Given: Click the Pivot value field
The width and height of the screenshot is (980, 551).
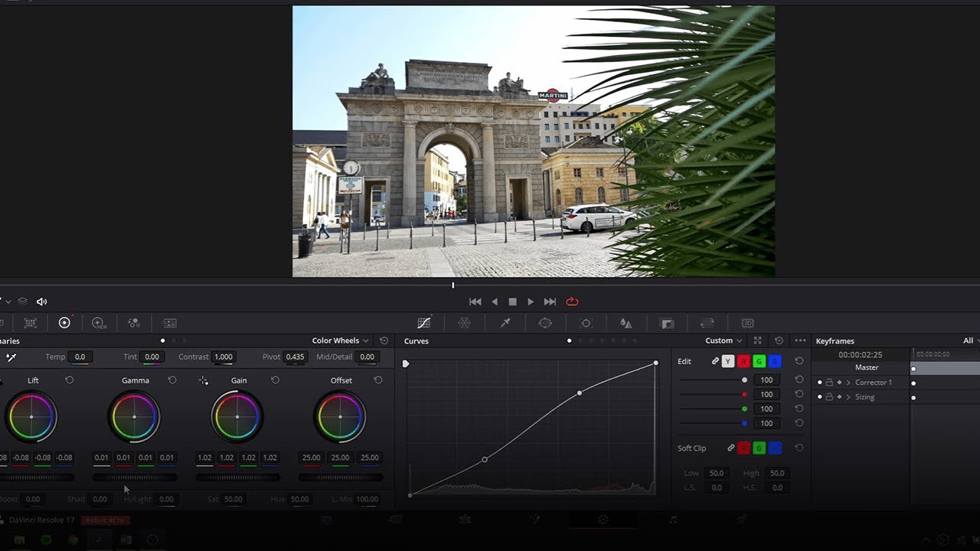Looking at the screenshot, I should tap(295, 357).
